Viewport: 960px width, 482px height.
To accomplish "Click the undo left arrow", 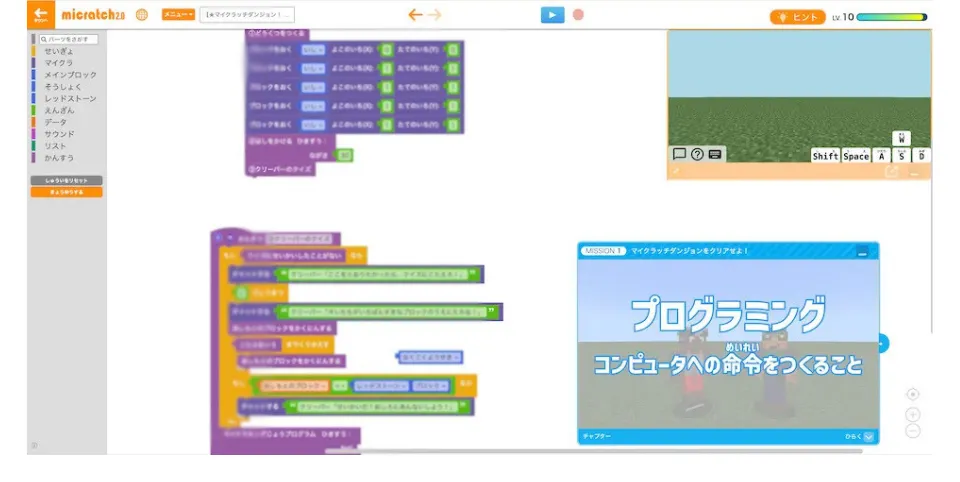I will pos(416,15).
